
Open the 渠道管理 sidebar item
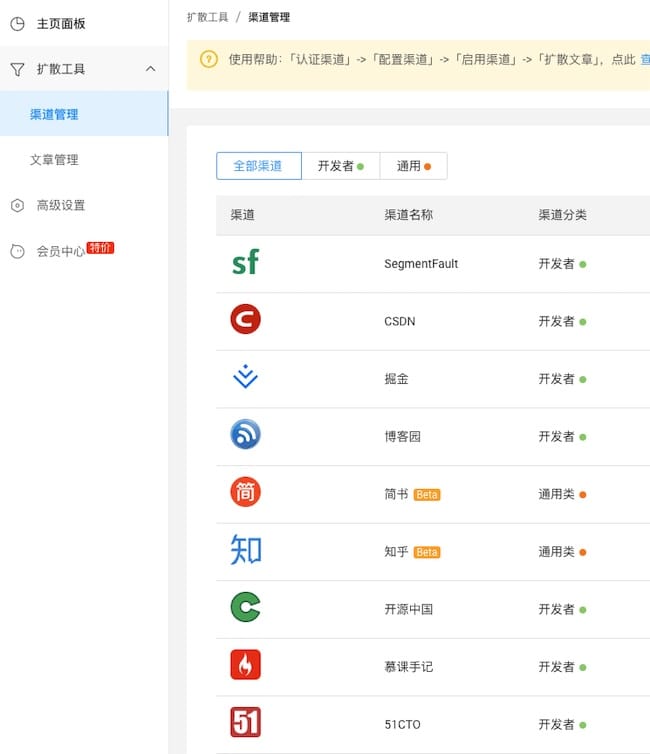[x=84, y=114]
